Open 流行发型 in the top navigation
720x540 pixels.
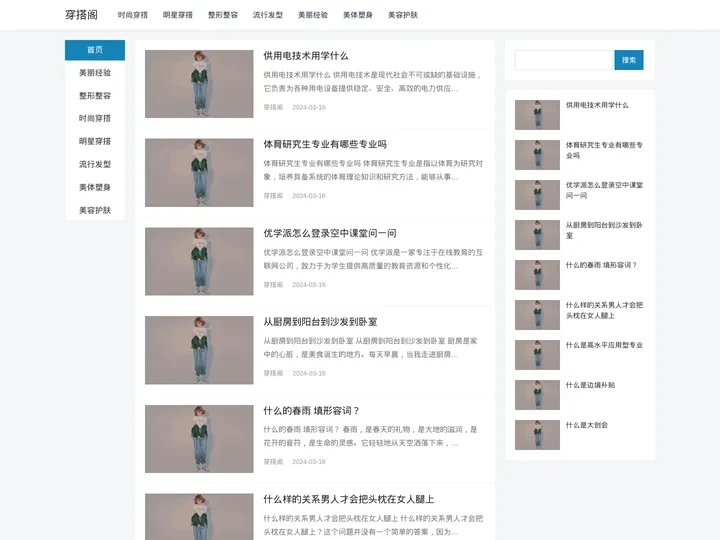268,15
